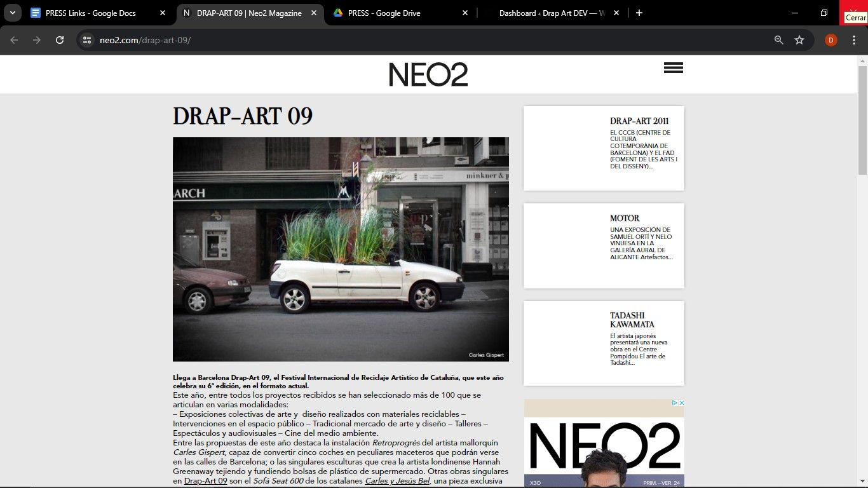Go back with the browser arrow
Screen dimensions: 868x488
point(14,40)
